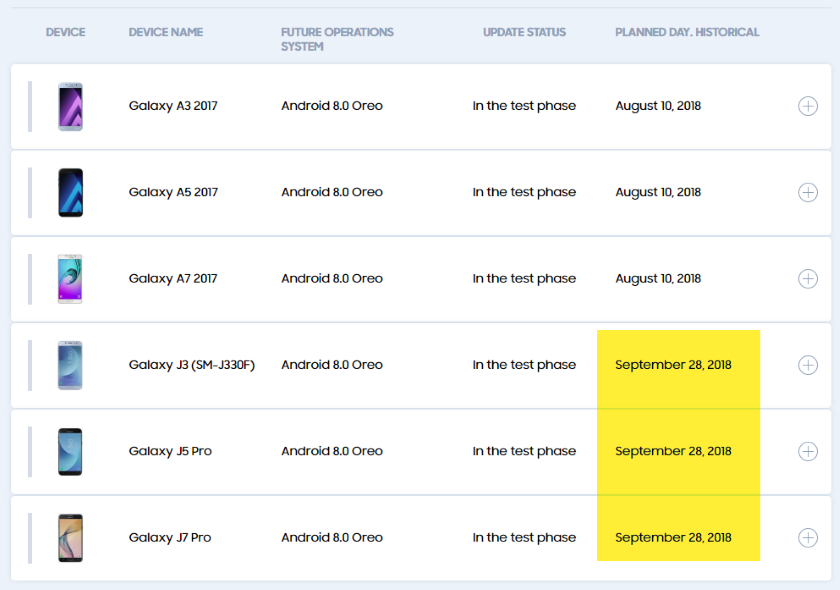Click 'Android 8.0 Oreo' in Galaxy A5 2017 row

[x=332, y=192]
